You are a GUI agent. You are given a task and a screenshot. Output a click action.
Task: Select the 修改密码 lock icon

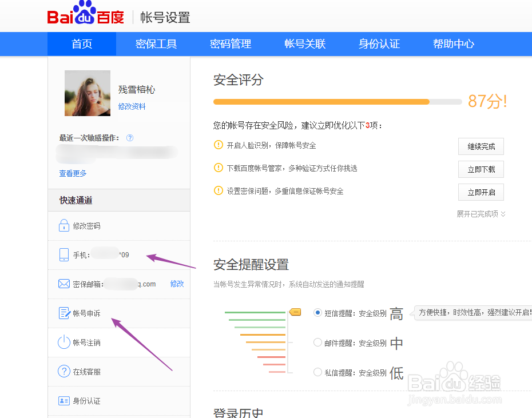point(63,225)
